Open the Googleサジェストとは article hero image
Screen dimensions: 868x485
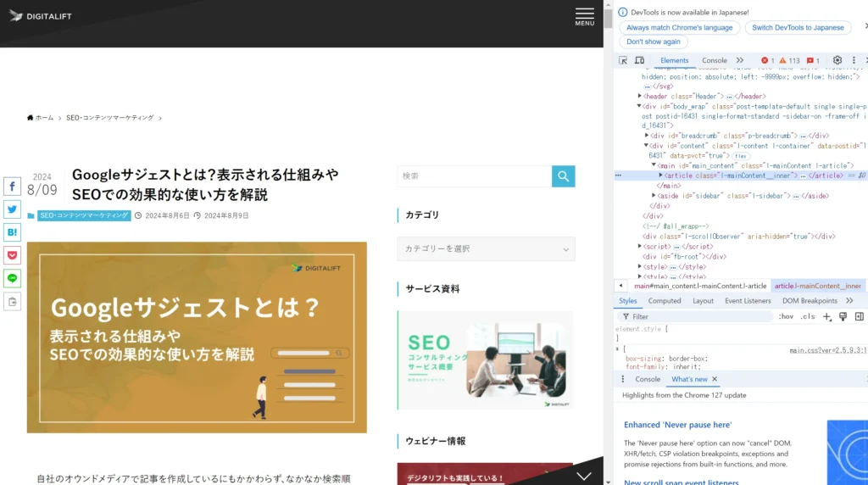tap(197, 337)
